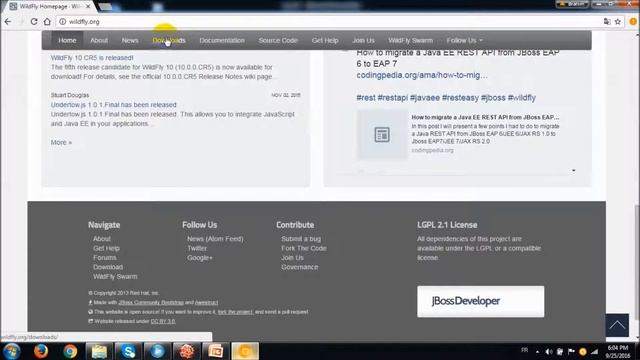This screenshot has width=640, height=360.
Task: Open codingpedia.org/ama/how-to-mig... link
Action: pyautogui.click(x=422, y=75)
